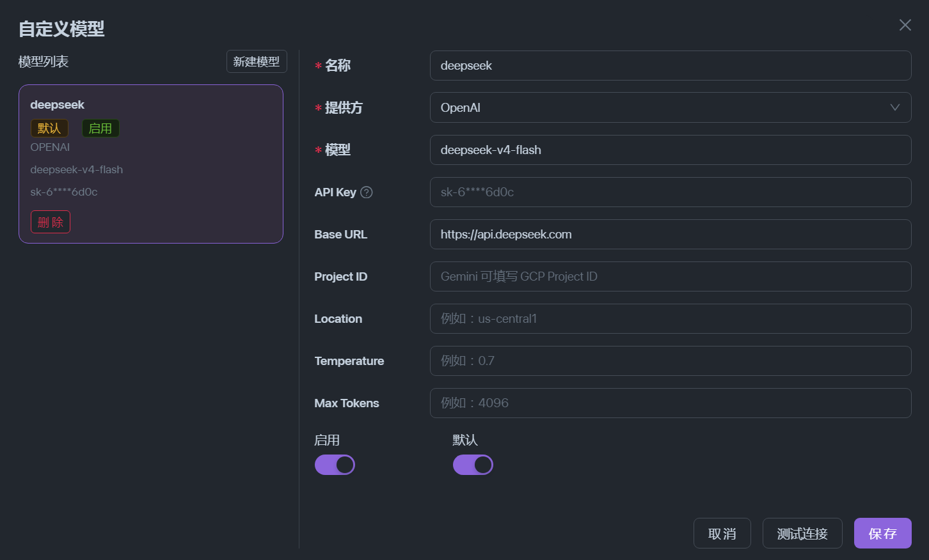The width and height of the screenshot is (929, 560).
Task: Edit the Base URL field
Action: [671, 234]
